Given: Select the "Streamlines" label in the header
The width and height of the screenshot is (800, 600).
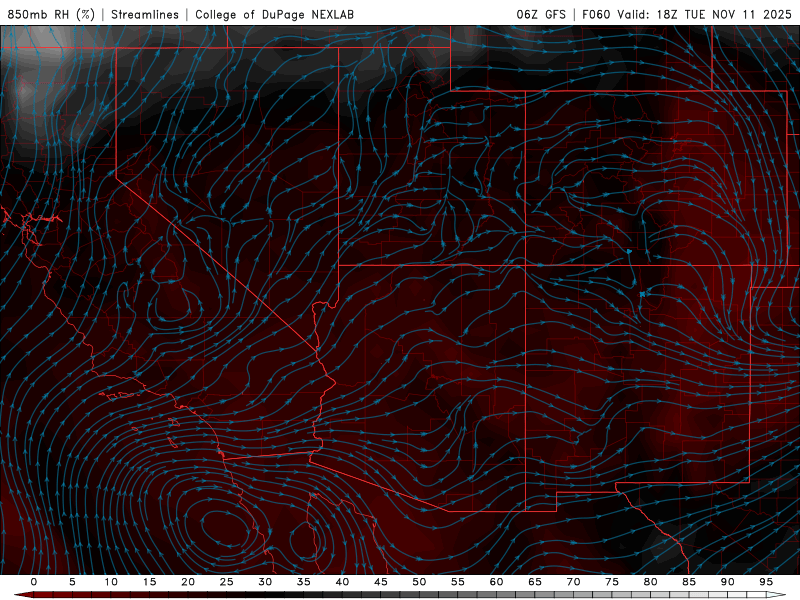Looking at the screenshot, I should tap(145, 14).
